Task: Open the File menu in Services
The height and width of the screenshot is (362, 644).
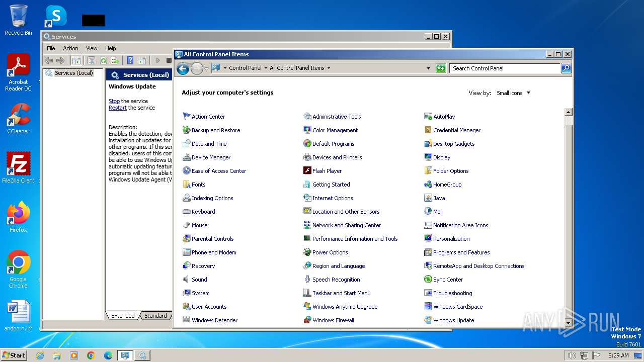Action: pyautogui.click(x=51, y=48)
